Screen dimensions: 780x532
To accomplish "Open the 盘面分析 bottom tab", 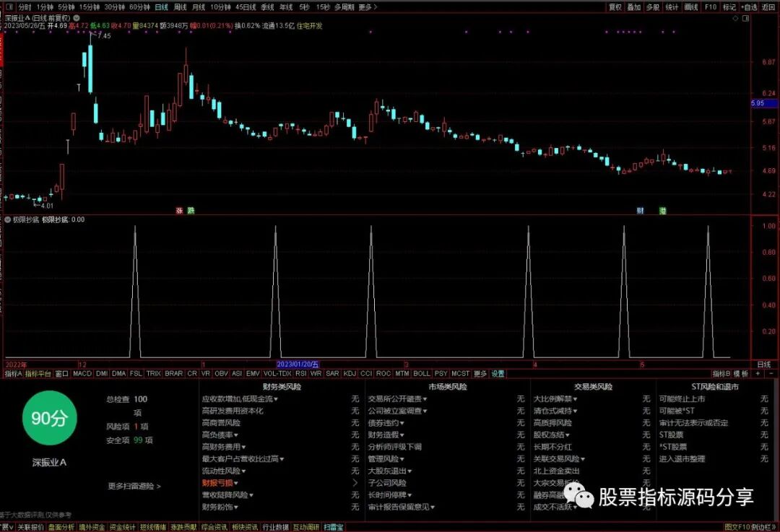I will click(x=61, y=527).
